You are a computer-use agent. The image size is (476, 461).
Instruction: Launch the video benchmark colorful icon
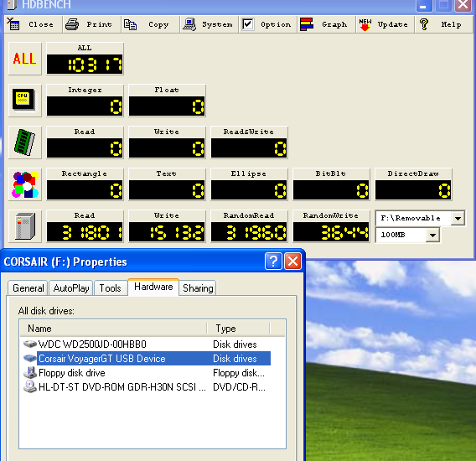[x=25, y=184]
